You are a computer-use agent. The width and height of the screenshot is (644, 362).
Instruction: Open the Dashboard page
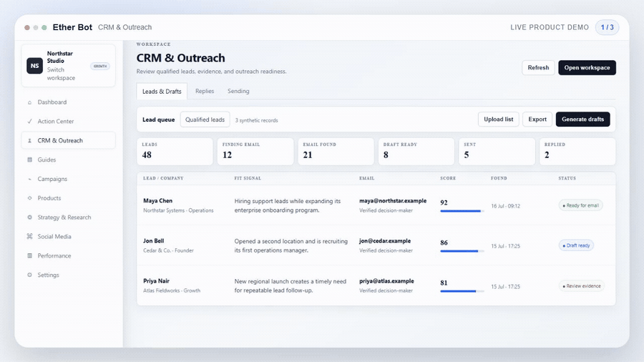(x=69, y=102)
